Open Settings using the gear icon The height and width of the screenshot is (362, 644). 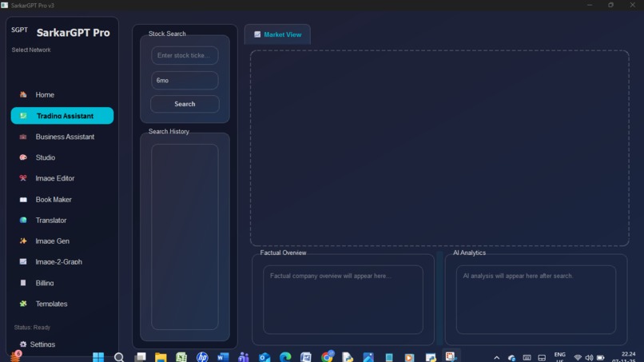coord(23,344)
